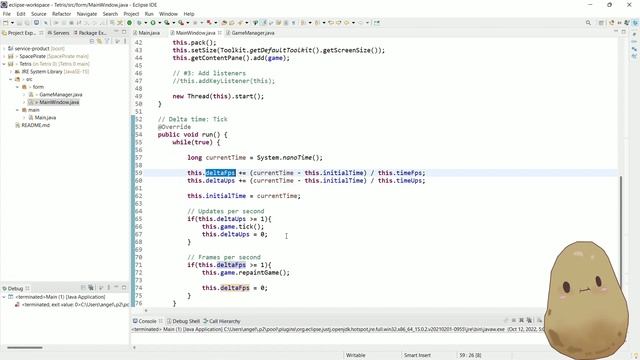Select the Main.java file in tree
This screenshot has width=640, height=360.
(x=45, y=118)
